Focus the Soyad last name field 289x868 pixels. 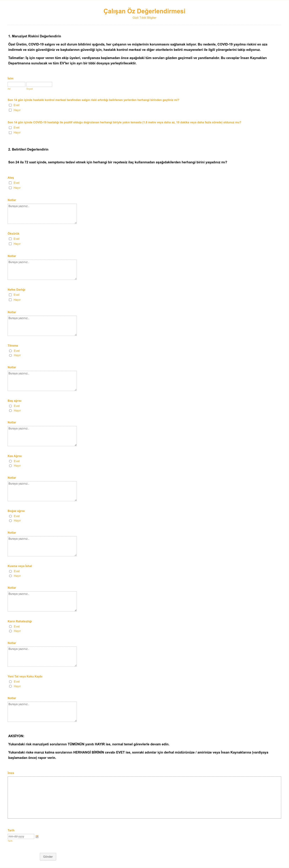tap(39, 84)
